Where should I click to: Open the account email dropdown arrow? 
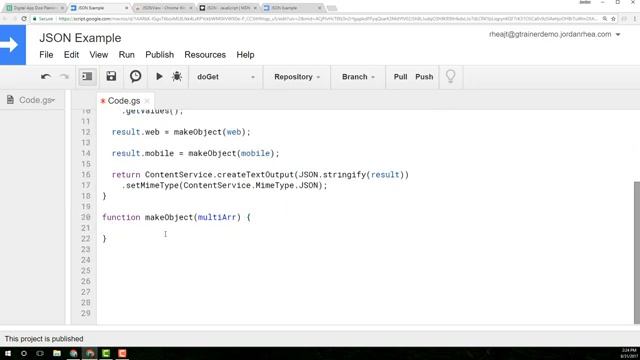[618, 35]
